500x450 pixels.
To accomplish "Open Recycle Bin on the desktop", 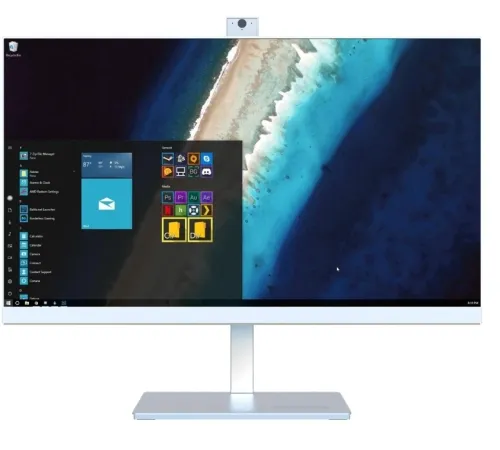I will (13, 49).
